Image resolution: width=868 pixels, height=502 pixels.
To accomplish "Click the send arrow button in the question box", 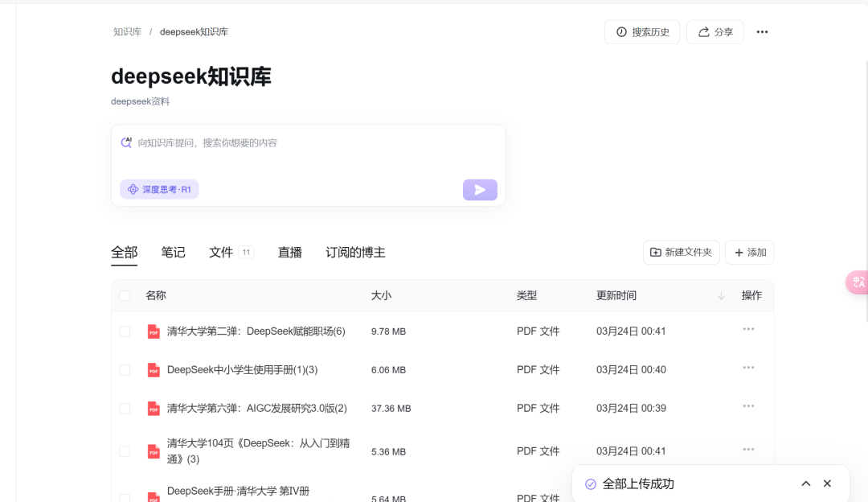I will [x=480, y=190].
